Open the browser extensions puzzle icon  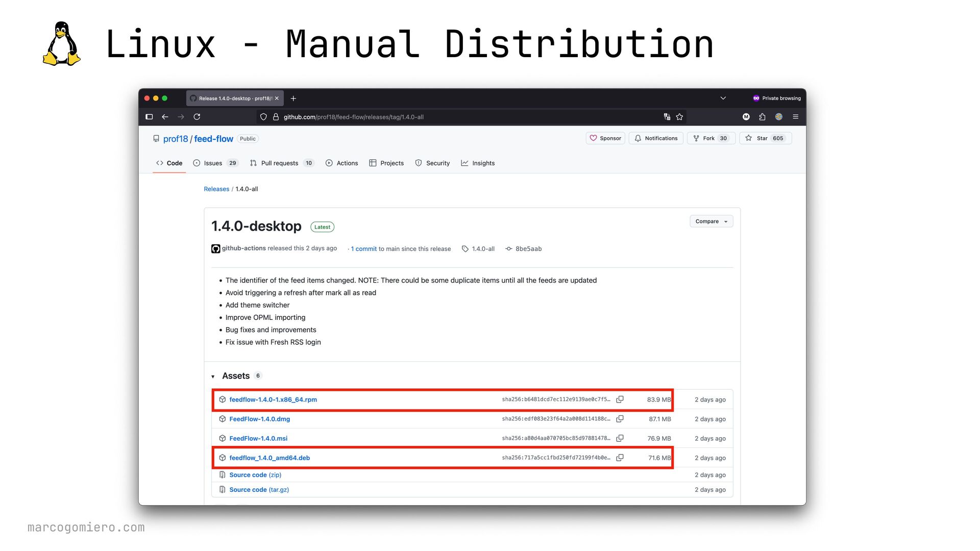(x=762, y=117)
